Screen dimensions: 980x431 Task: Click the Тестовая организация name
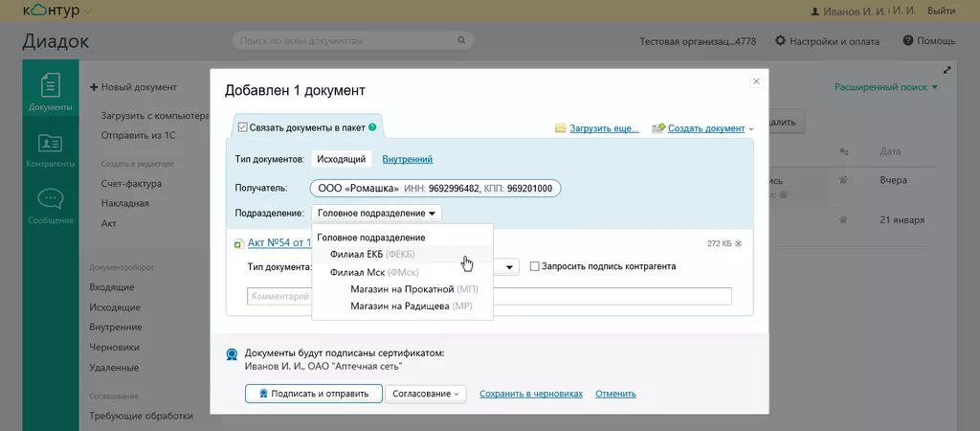click(698, 41)
